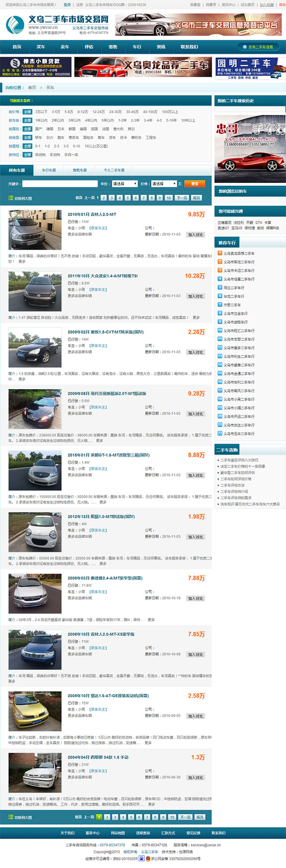Open the 园明二手车 banner ad
The height and width of the screenshot is (868, 286).
coord(251,68)
